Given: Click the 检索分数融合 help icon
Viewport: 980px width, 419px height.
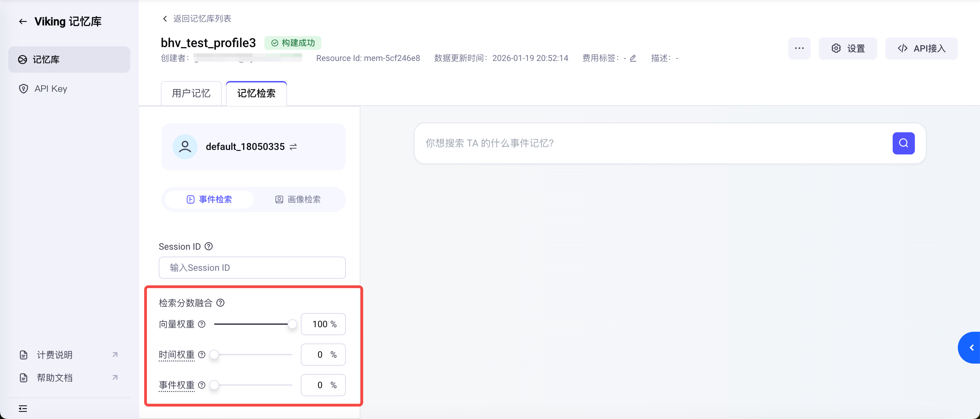Looking at the screenshot, I should 220,303.
